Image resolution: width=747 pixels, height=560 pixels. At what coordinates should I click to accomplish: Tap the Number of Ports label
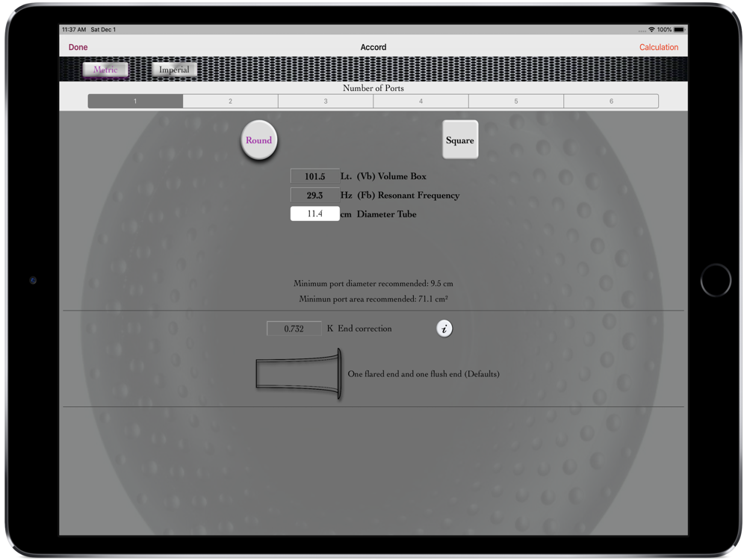(x=373, y=88)
